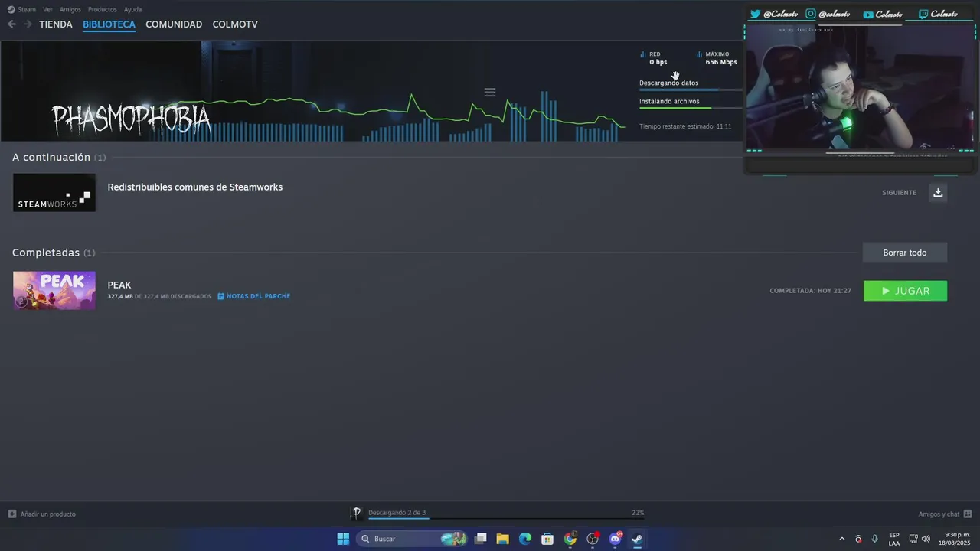Click the A continuación section header

59,157
